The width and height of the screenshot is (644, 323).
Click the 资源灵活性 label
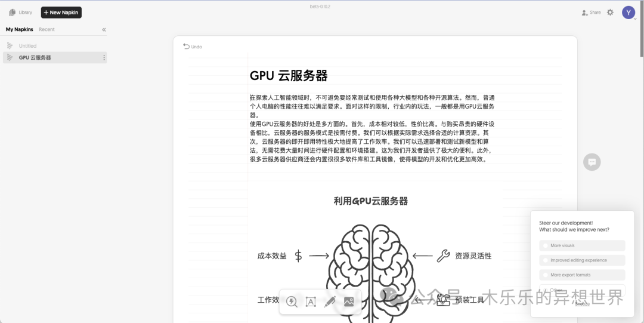473,256
